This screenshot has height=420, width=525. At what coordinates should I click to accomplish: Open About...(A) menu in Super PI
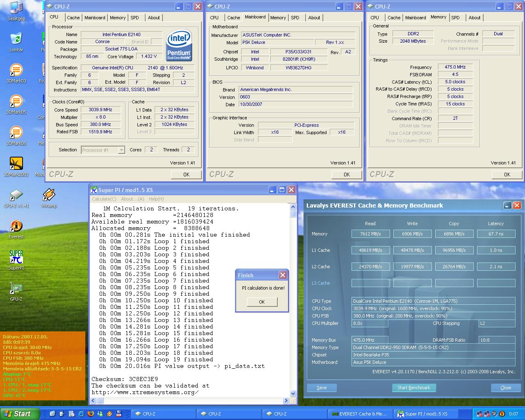pyautogui.click(x=132, y=199)
